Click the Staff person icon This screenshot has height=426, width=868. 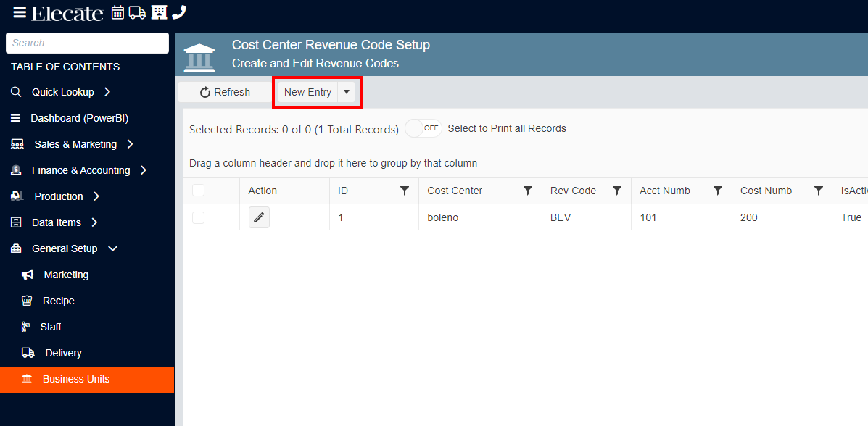click(x=25, y=327)
